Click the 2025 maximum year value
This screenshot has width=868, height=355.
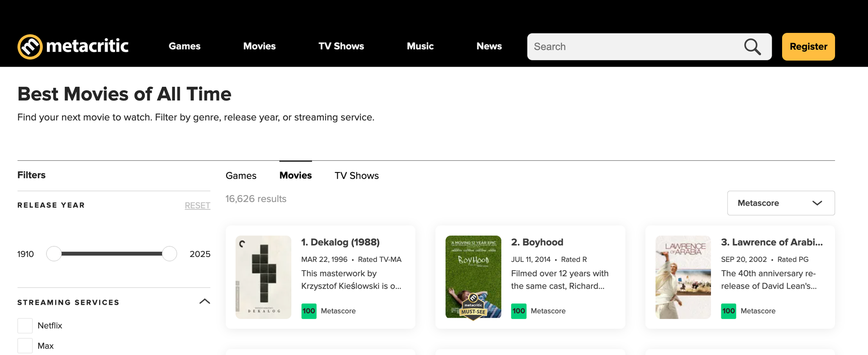click(x=200, y=254)
